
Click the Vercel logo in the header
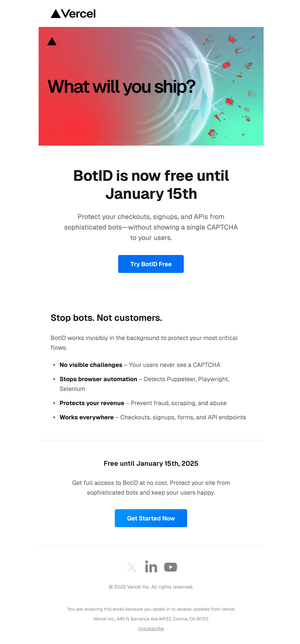pos(73,14)
